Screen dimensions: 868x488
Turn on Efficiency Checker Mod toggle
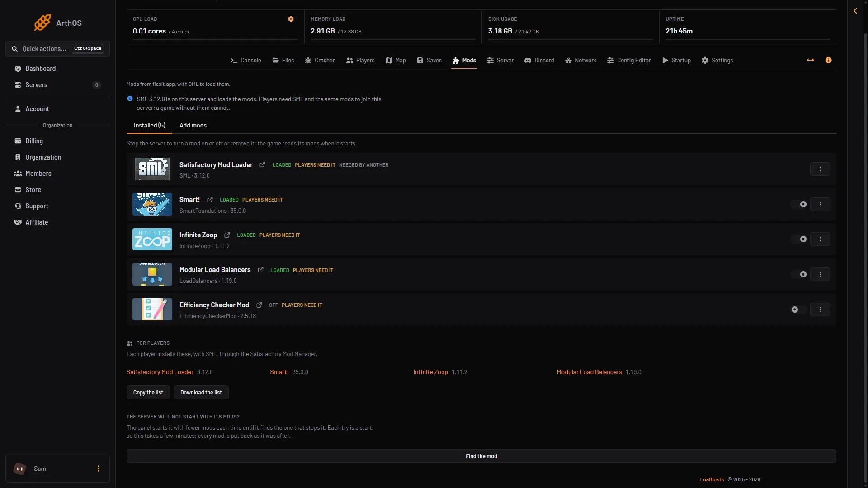(799, 310)
